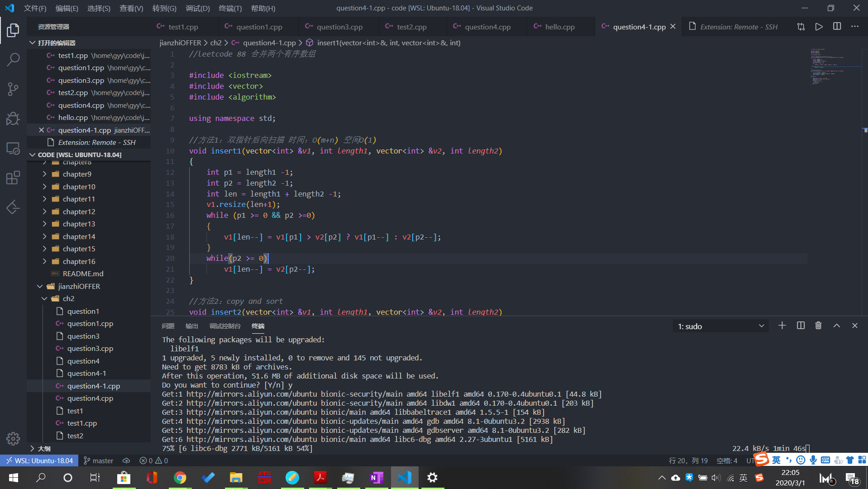The image size is (868, 489).
Task: Open the Search view in the activity bar
Action: pyautogui.click(x=13, y=59)
